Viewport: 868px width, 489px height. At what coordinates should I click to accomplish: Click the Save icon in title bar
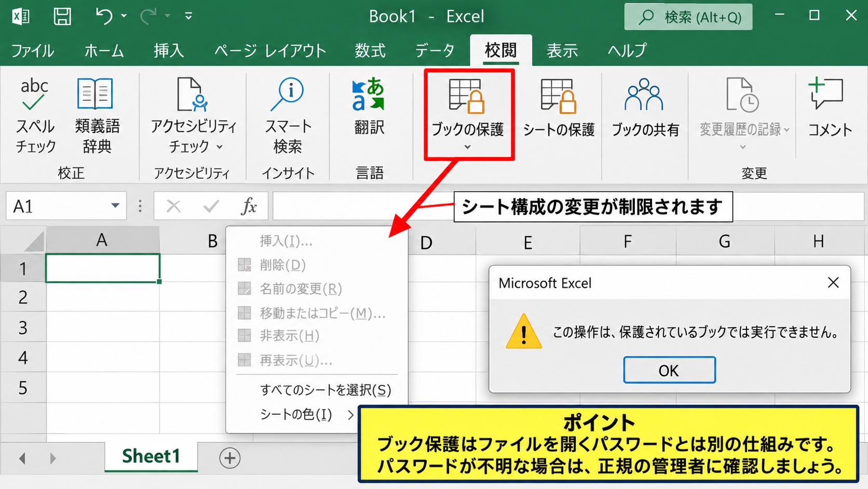[62, 16]
